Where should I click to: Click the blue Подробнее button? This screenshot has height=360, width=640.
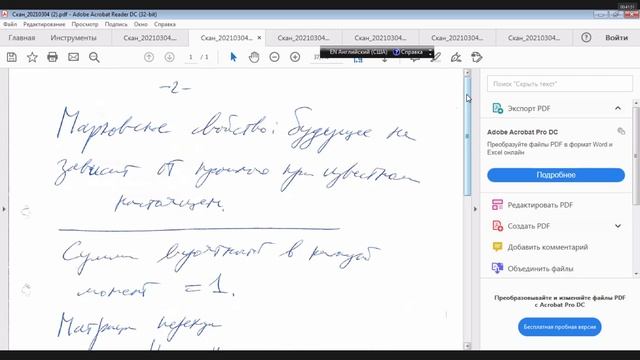(x=556, y=175)
